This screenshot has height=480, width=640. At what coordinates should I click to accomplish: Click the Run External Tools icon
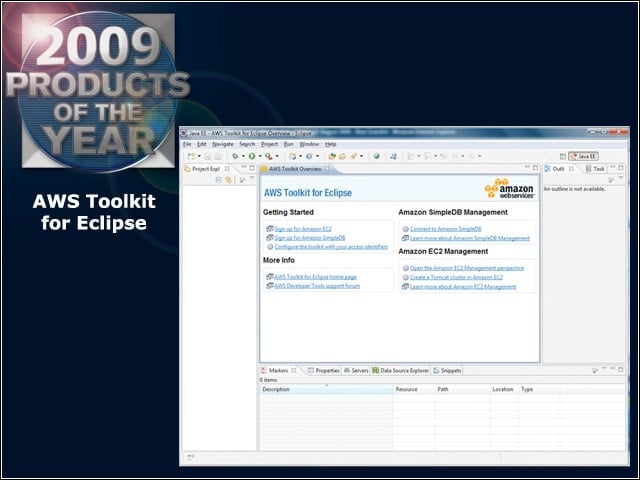[269, 156]
